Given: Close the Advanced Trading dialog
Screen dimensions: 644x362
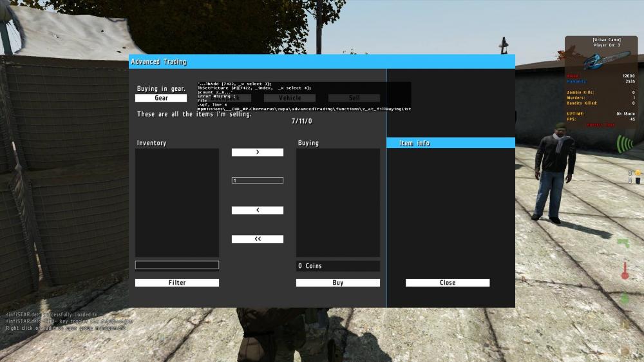Looking at the screenshot, I should point(447,283).
